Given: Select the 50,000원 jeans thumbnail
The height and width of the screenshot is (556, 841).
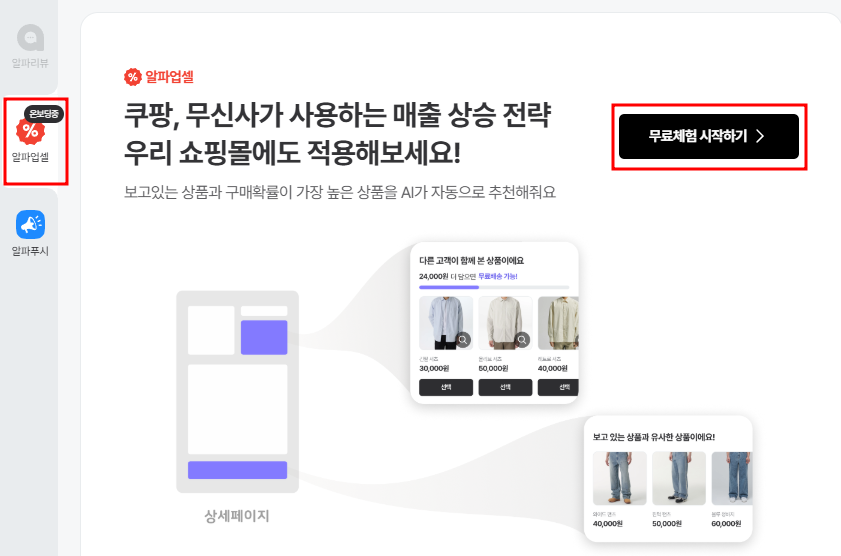Looking at the screenshot, I should click(679, 478).
